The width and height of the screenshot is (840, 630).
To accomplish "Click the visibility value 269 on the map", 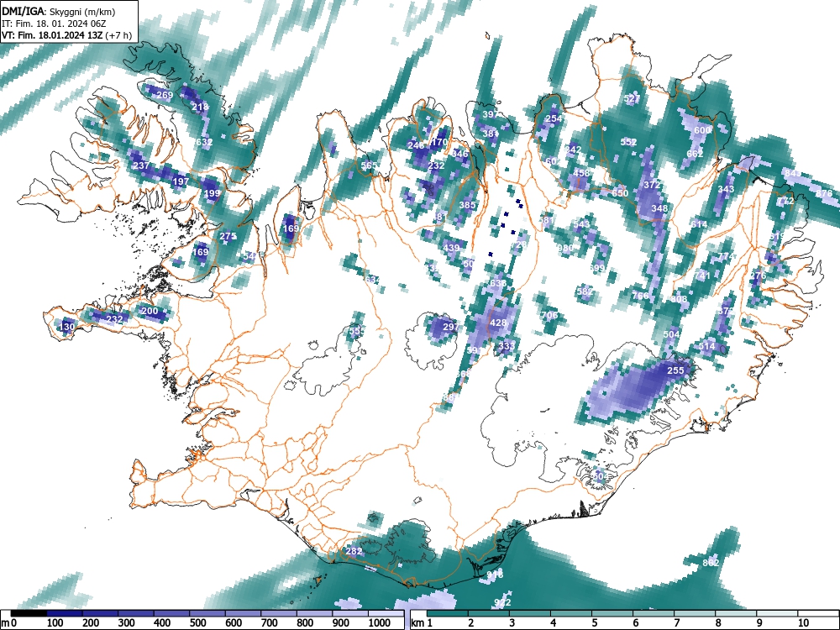I will [165, 96].
